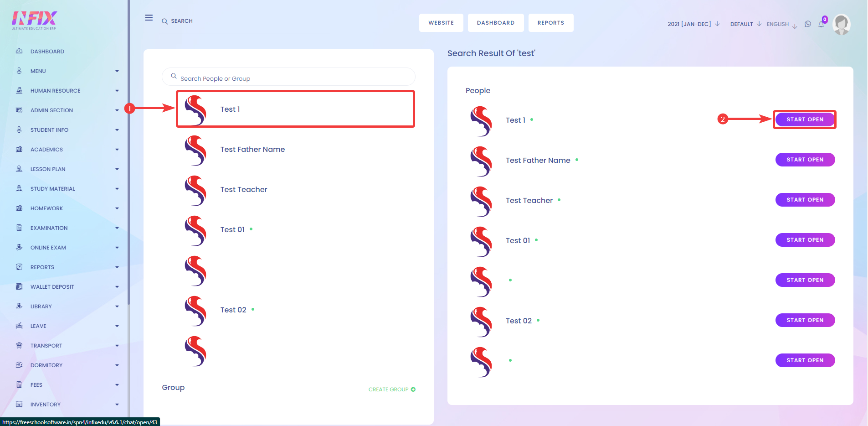Switch to the REPORTS tab
The image size is (868, 426).
551,22
